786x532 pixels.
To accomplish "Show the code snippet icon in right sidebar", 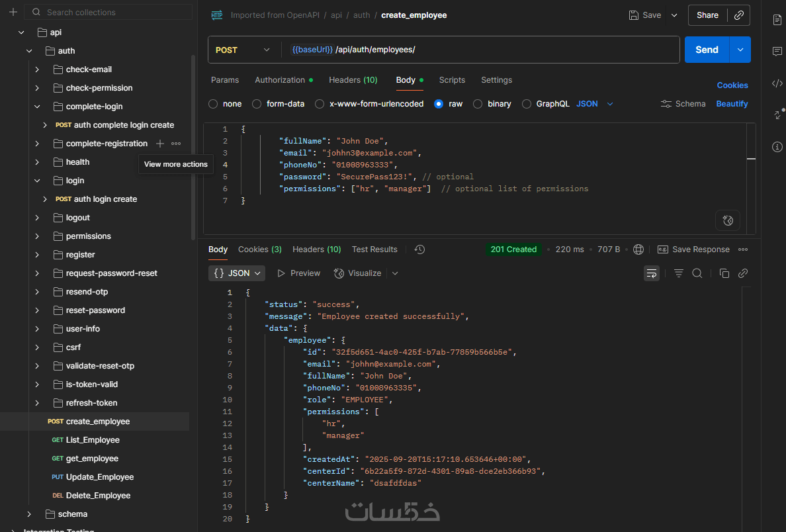I will tap(777, 83).
